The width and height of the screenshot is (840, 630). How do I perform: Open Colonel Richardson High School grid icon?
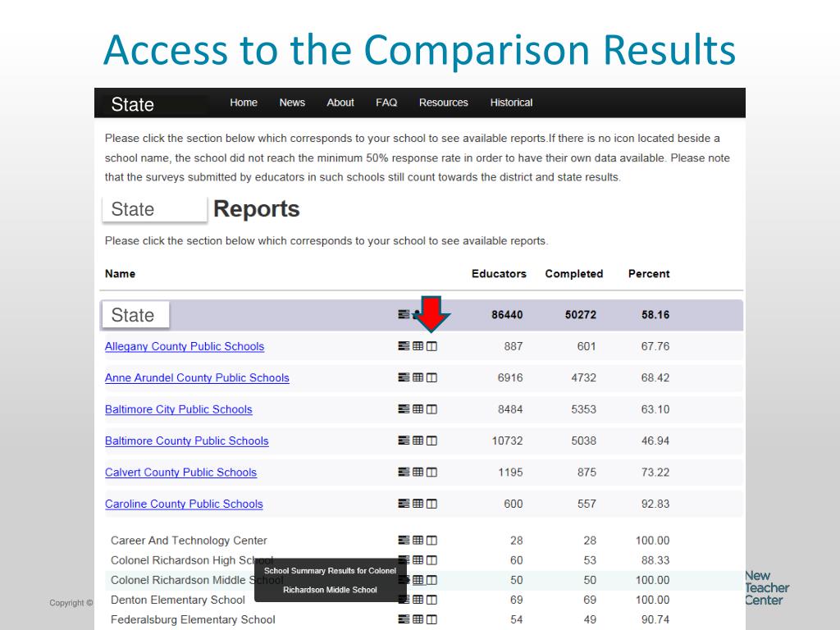tap(418, 559)
